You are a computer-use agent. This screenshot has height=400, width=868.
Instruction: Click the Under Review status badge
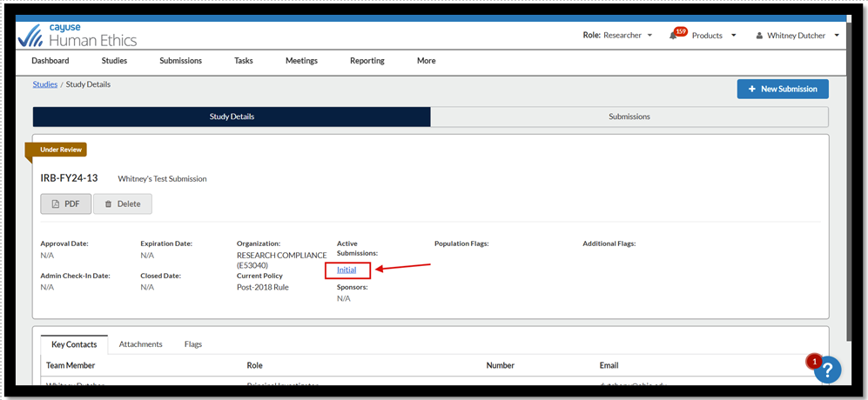pyautogui.click(x=57, y=150)
